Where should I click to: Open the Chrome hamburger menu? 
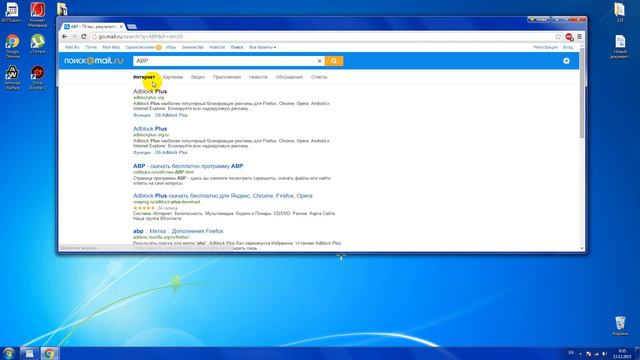(579, 37)
